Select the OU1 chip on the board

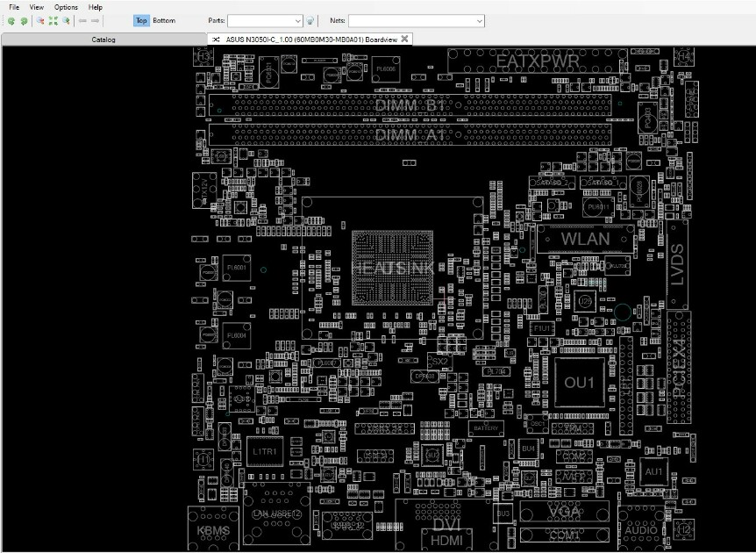click(580, 383)
